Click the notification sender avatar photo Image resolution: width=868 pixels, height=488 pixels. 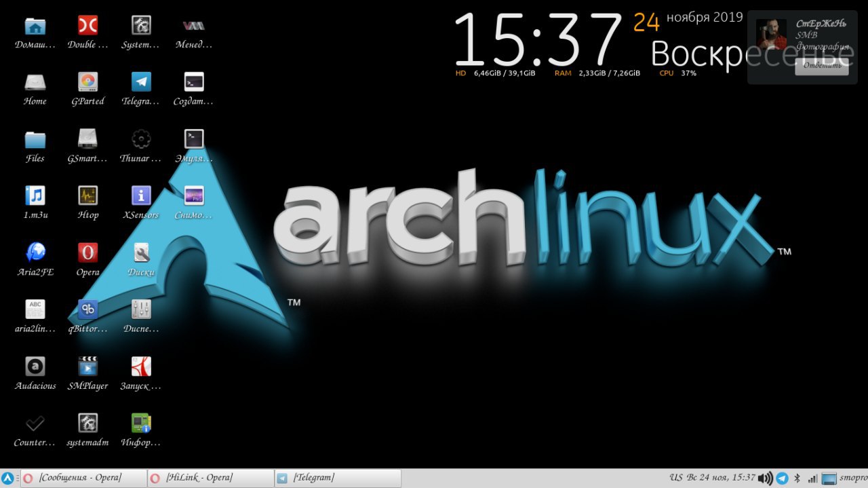click(772, 35)
